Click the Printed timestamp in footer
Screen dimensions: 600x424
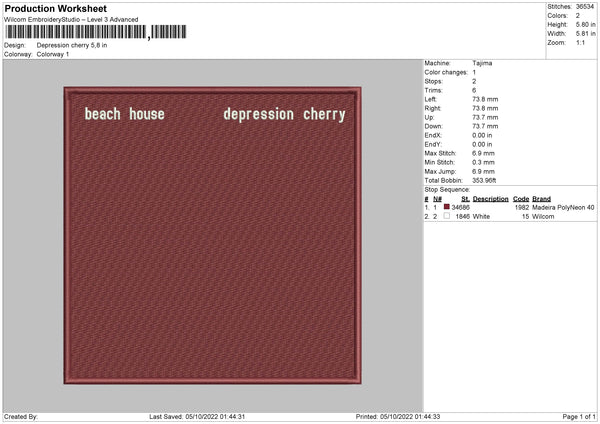point(398,416)
